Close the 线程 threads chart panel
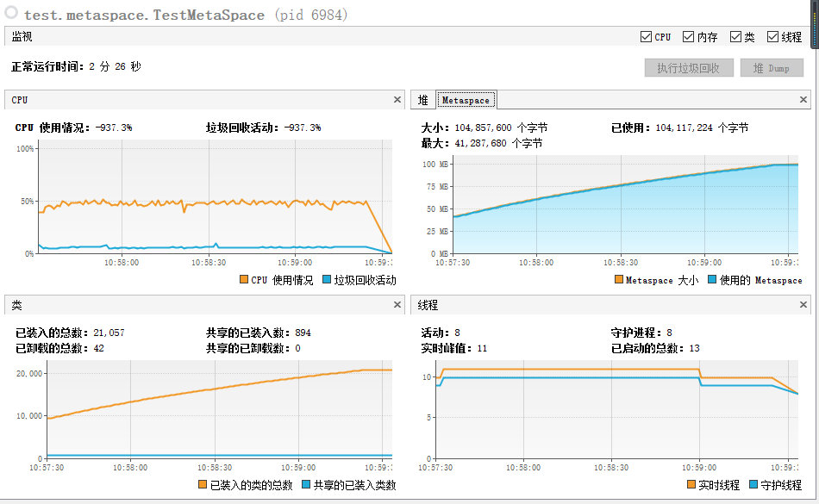Viewport: 819px width, 504px height. pos(803,305)
